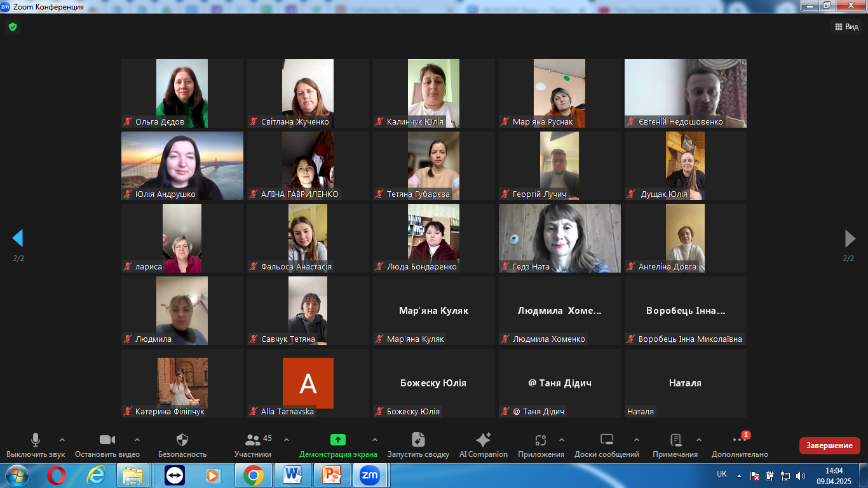Open Безопасность security shield icon

182,440
